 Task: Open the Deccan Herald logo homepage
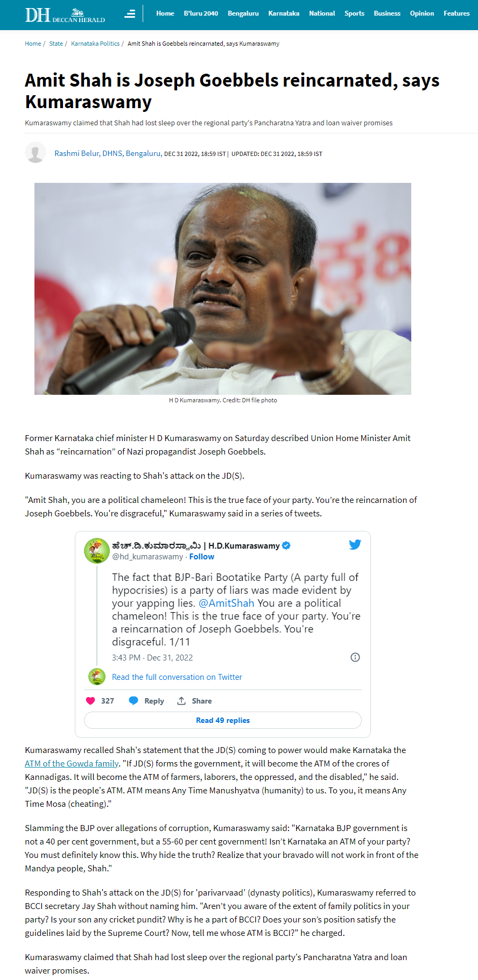click(65, 15)
